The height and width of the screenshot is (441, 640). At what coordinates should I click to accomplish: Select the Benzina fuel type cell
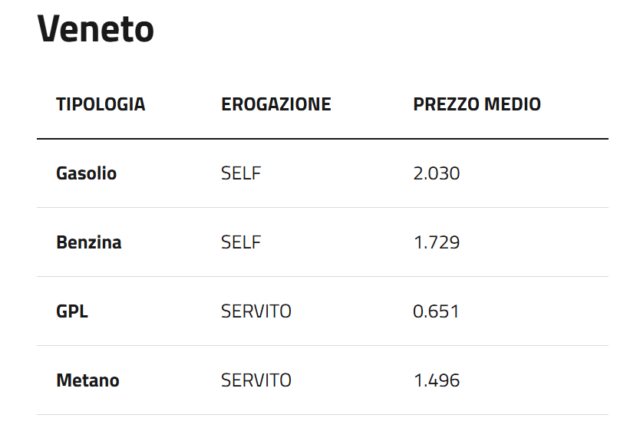89,242
